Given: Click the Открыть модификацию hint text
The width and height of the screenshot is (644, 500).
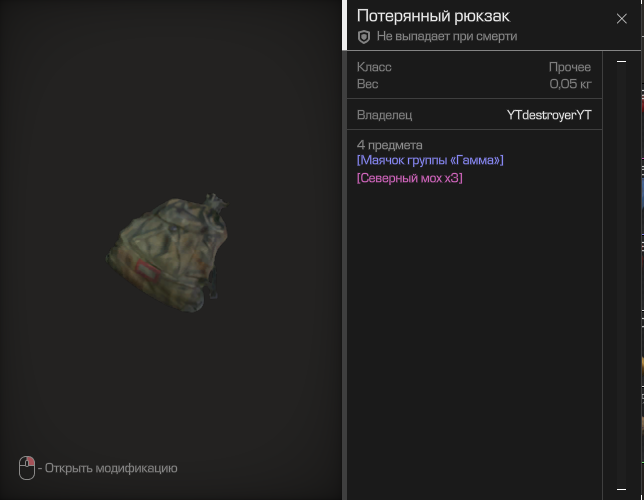Looking at the screenshot, I should coord(111,468).
